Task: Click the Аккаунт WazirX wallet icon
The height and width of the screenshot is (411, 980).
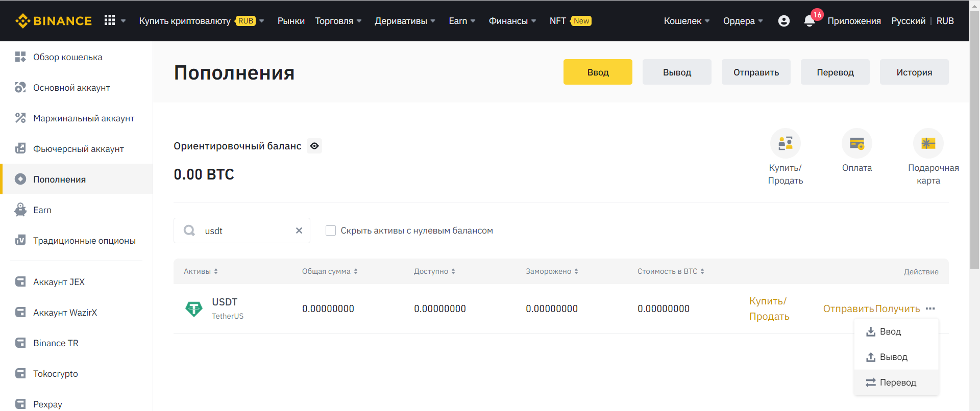Action: click(20, 313)
